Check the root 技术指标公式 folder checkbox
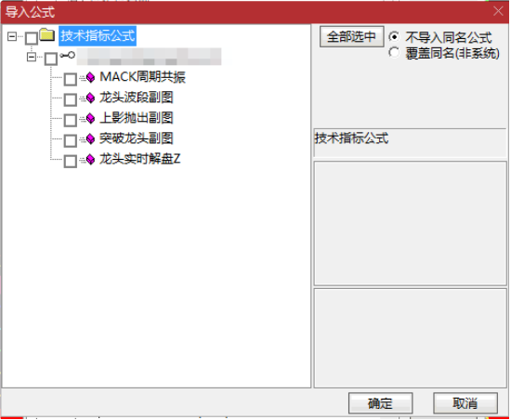The image size is (511, 420). pyautogui.click(x=32, y=38)
